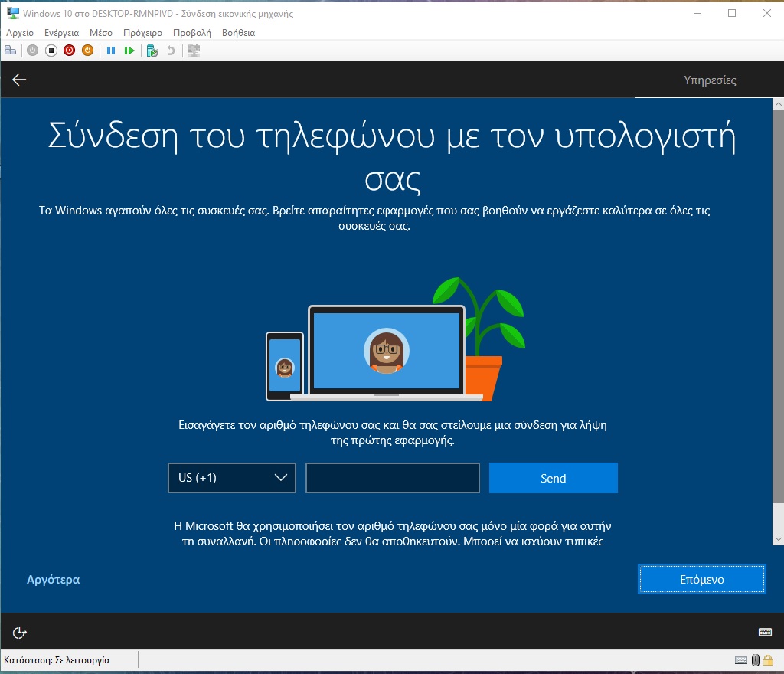Click the Enhanced session toolbar icon
This screenshot has width=784, height=674.
pyautogui.click(x=194, y=51)
